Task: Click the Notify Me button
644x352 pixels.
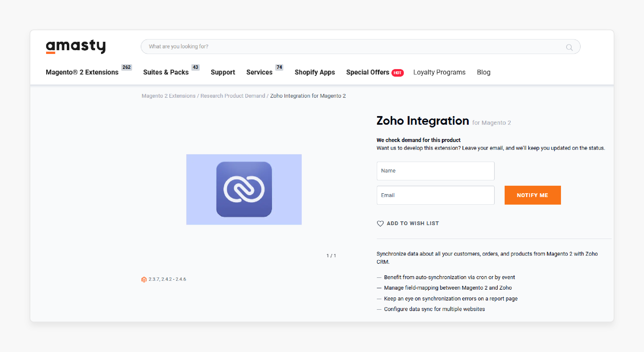Action: tap(532, 195)
